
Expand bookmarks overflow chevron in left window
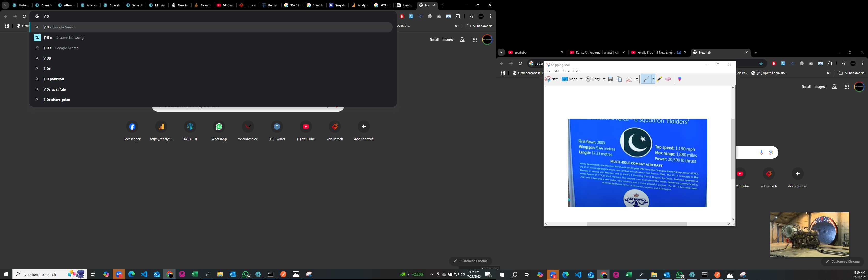click(456, 26)
